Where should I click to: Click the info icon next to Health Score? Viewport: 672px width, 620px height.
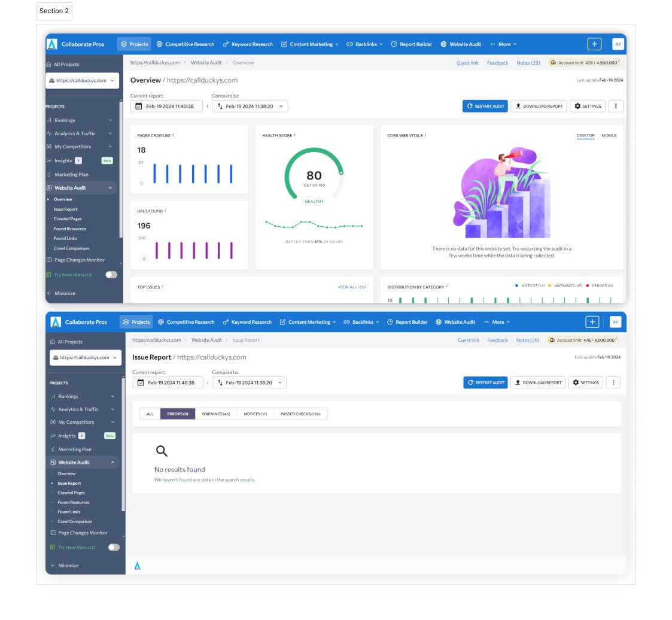(x=295, y=135)
